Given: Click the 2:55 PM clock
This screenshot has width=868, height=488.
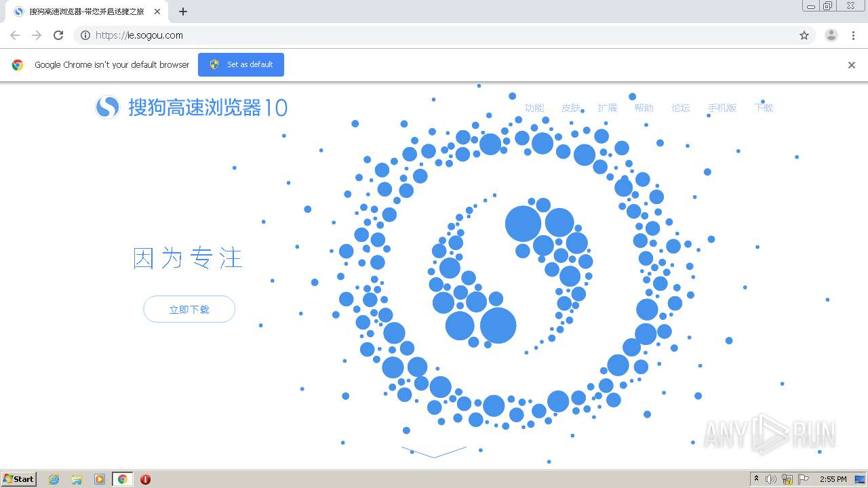Looking at the screenshot, I should tap(833, 479).
